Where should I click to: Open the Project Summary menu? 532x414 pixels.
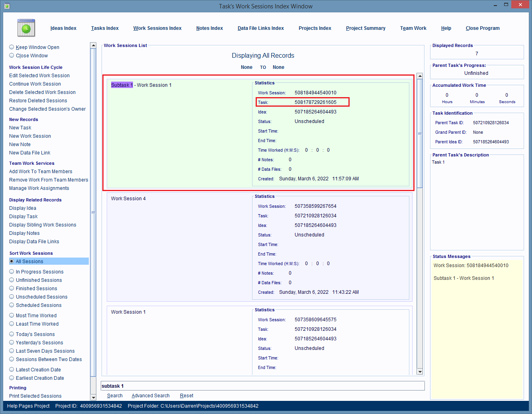coord(366,28)
